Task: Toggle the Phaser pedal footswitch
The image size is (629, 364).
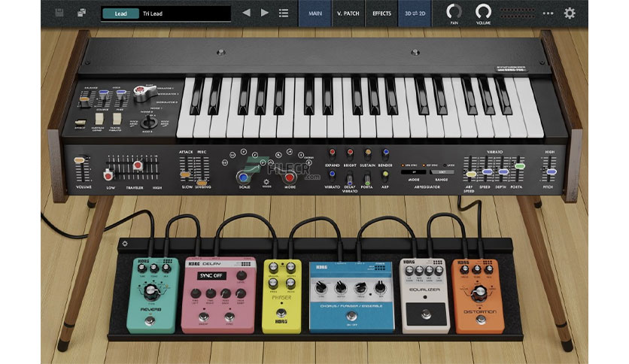Action: click(x=281, y=313)
